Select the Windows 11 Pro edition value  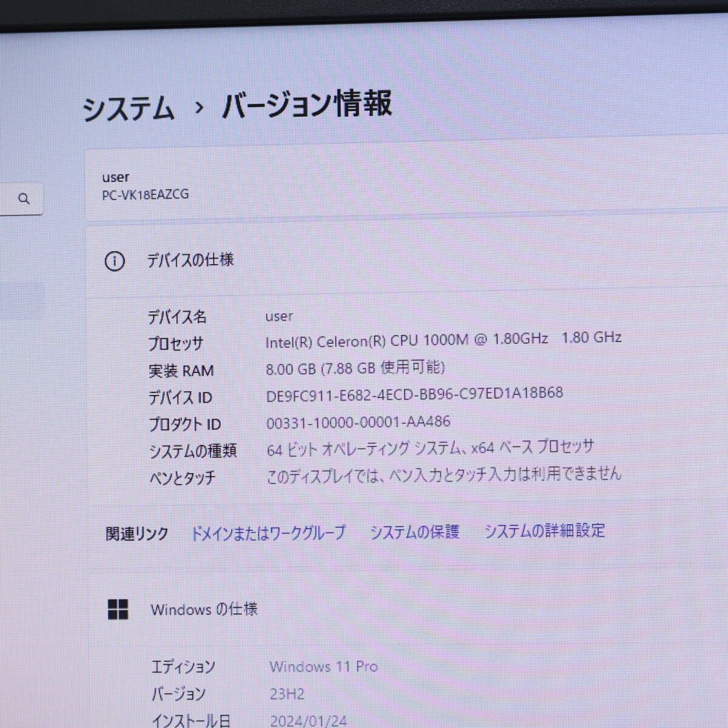pos(324,667)
